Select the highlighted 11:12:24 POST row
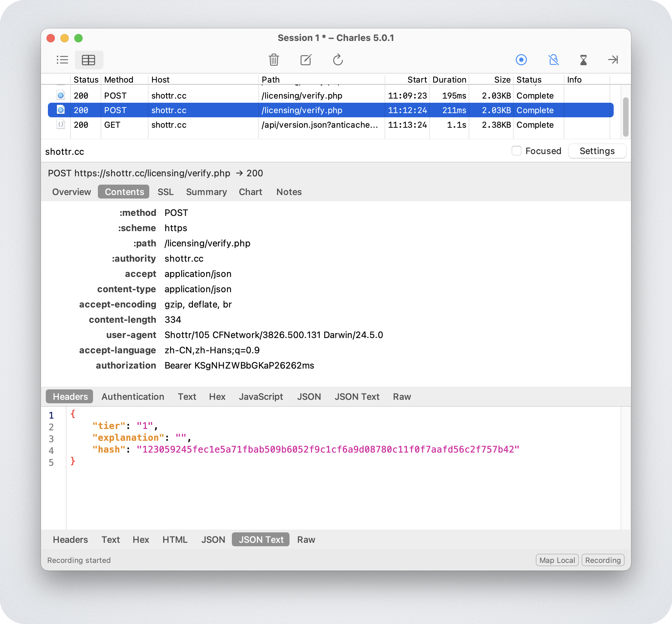The image size is (672, 624). 330,110
